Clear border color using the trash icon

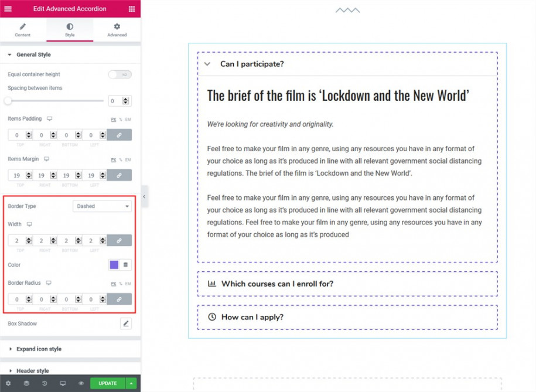[126, 265]
